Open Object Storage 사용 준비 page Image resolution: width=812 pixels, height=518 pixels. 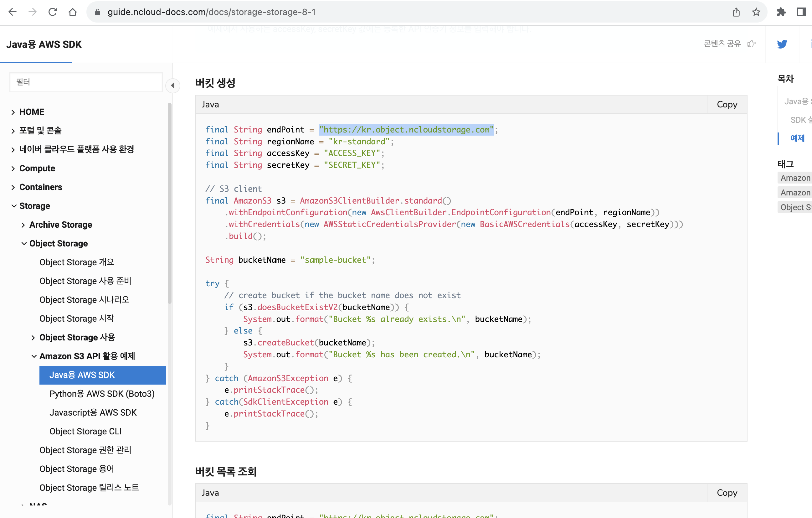85,281
